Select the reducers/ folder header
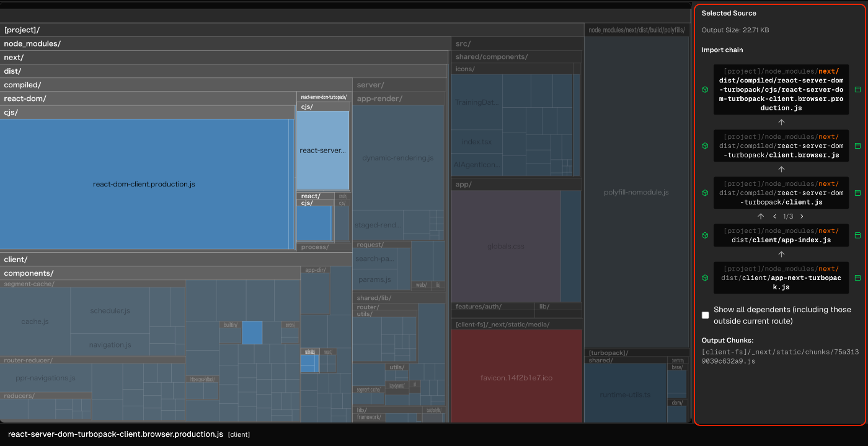Image resolution: width=868 pixels, height=446 pixels. tap(45, 396)
